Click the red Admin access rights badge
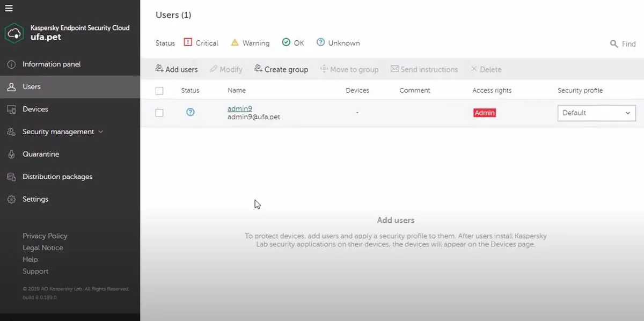The width and height of the screenshot is (644, 321). click(485, 113)
